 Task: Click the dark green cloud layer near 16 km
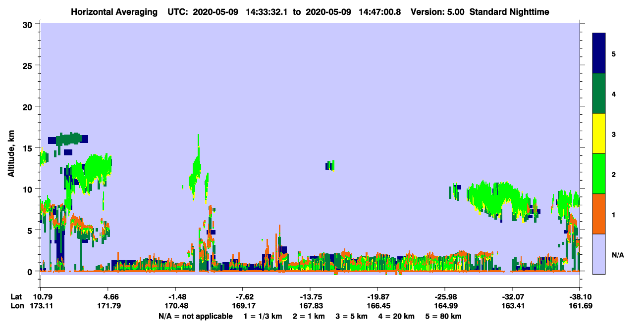point(68,139)
